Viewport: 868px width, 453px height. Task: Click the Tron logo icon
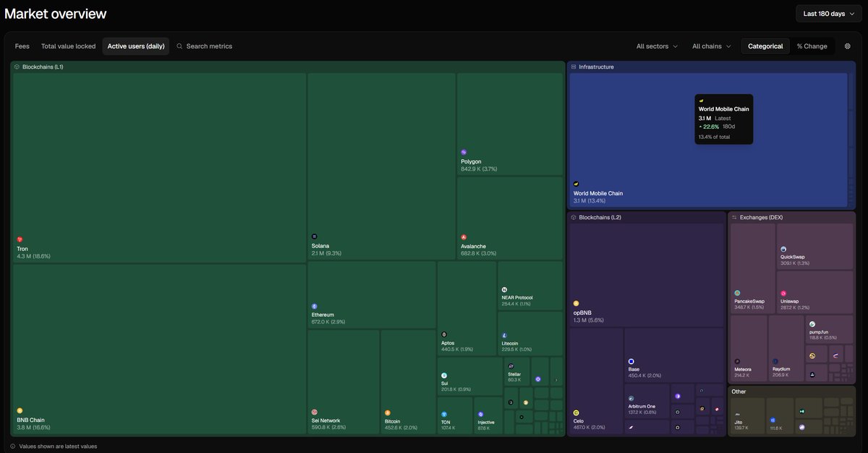click(x=20, y=240)
